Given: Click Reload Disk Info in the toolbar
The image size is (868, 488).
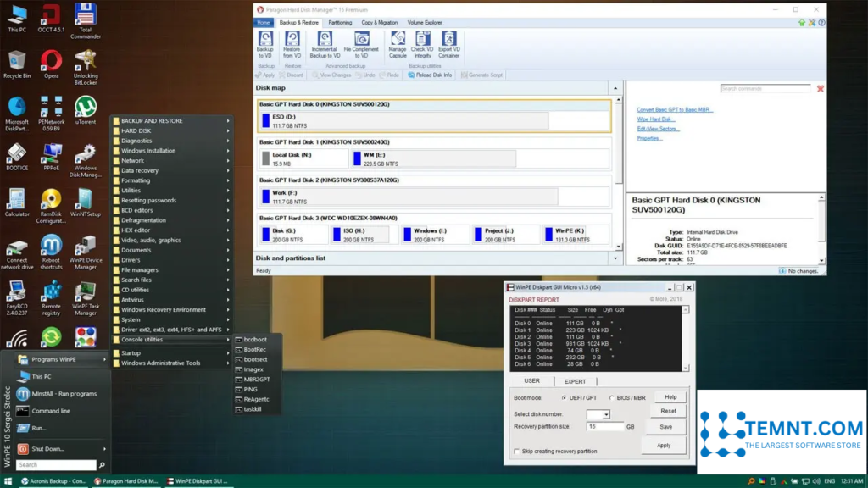Looking at the screenshot, I should coord(430,75).
